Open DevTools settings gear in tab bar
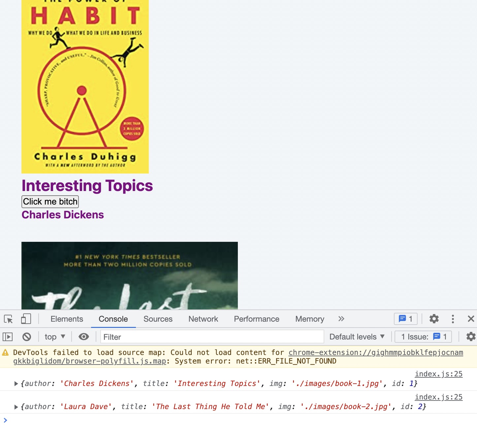Image resolution: width=477 pixels, height=448 pixels. point(434,319)
